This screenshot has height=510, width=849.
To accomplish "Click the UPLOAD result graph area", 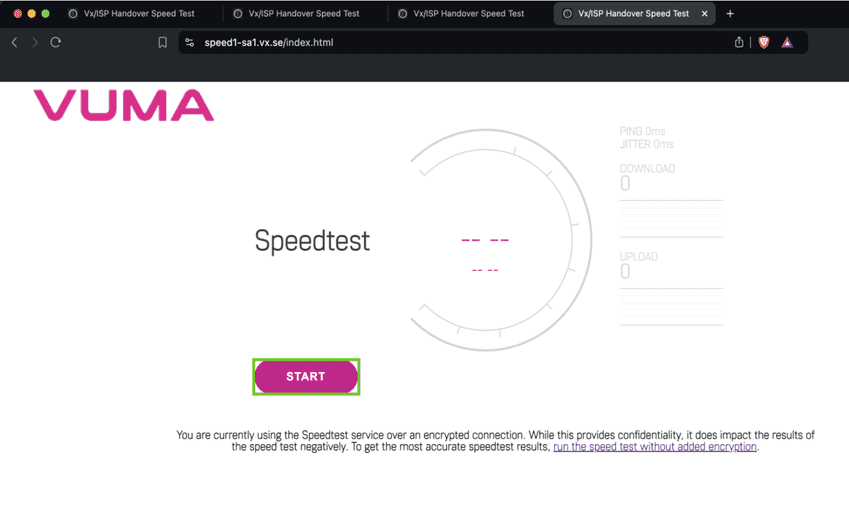I will [x=671, y=306].
